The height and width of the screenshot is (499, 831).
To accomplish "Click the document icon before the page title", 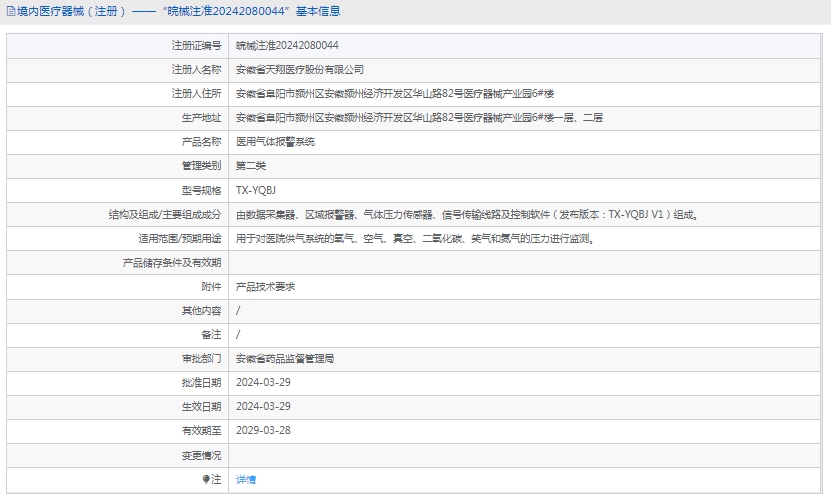I will tap(10, 12).
